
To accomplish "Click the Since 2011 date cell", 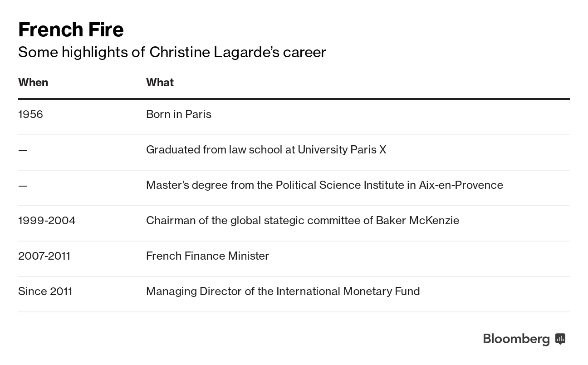I will pos(45,291).
